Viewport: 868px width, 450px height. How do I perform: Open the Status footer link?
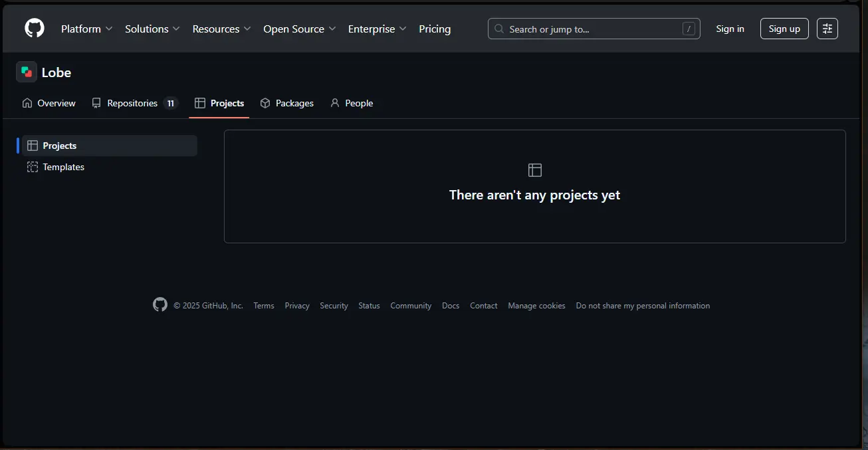369,306
